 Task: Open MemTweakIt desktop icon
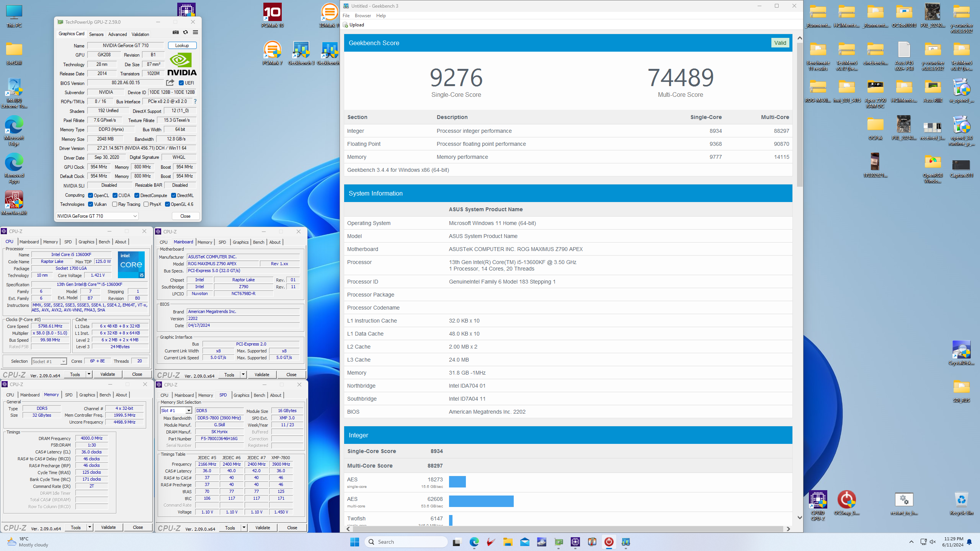[14, 203]
